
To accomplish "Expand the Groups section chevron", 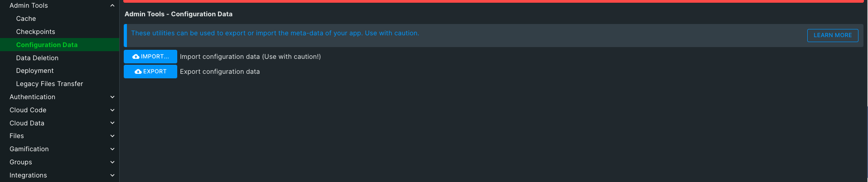I will (112, 162).
